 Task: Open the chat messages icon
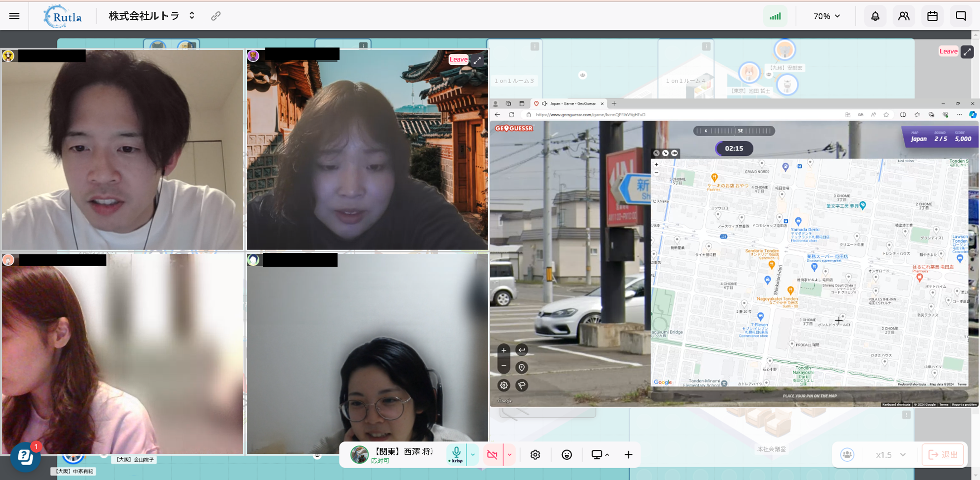pos(961,16)
